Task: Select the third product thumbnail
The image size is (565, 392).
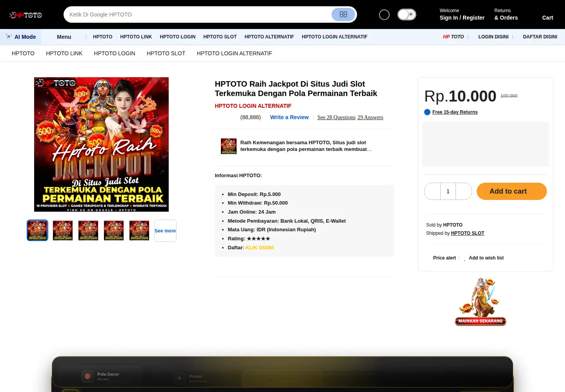Action: 88,230
